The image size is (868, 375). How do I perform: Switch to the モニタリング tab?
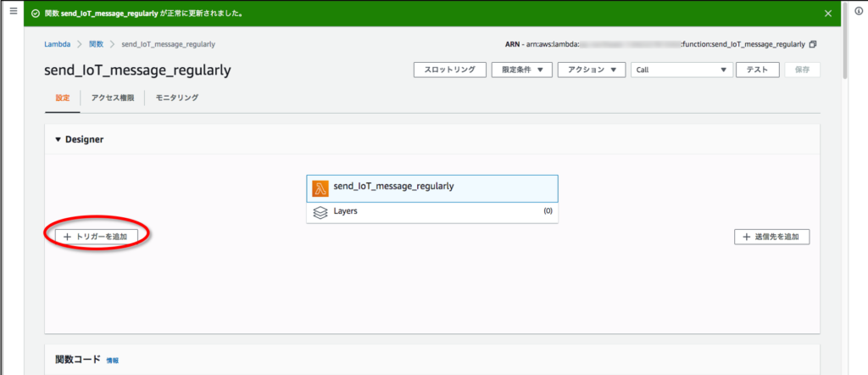(x=176, y=98)
